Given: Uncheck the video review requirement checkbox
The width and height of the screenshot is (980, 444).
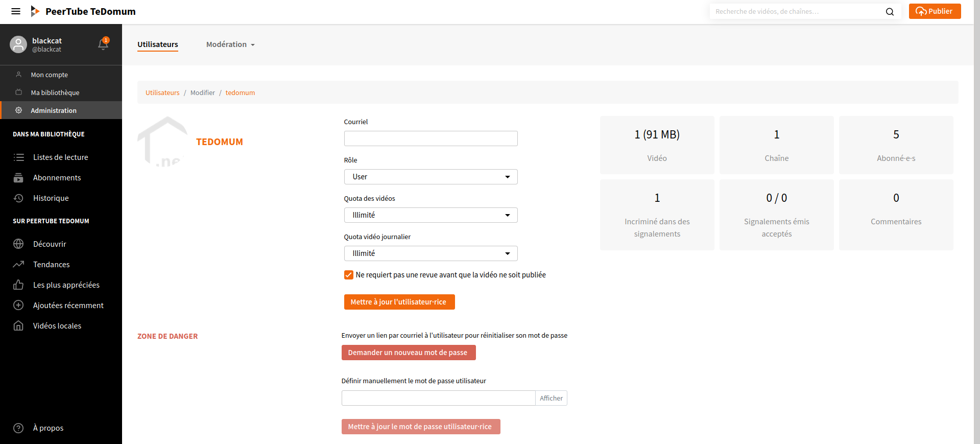Looking at the screenshot, I should 349,275.
